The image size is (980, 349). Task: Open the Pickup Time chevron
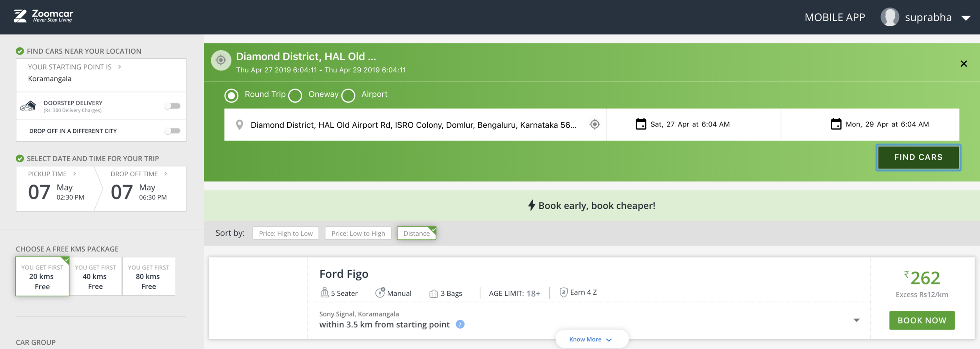coord(74,174)
